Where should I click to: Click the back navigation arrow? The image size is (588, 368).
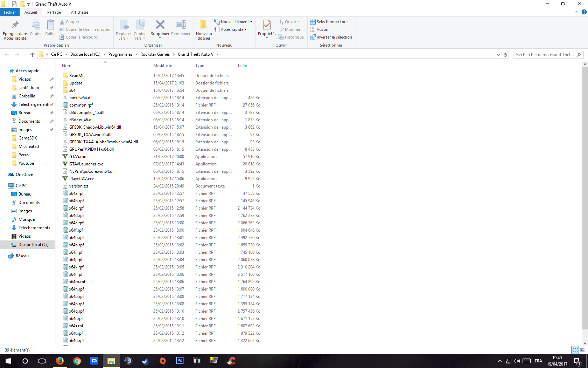click(7, 54)
